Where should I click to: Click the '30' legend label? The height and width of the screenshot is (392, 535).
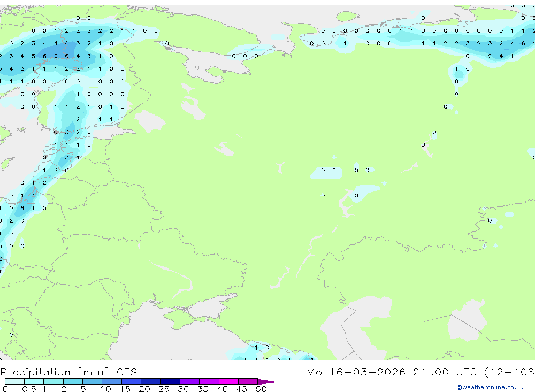pos(183,389)
